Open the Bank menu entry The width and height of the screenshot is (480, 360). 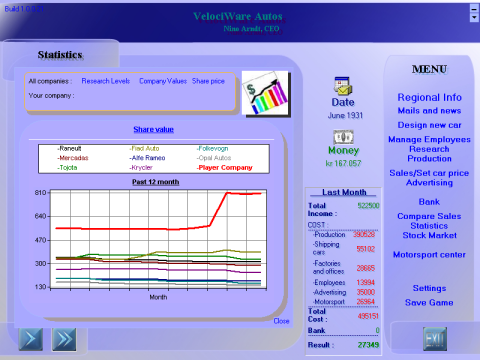pos(429,202)
